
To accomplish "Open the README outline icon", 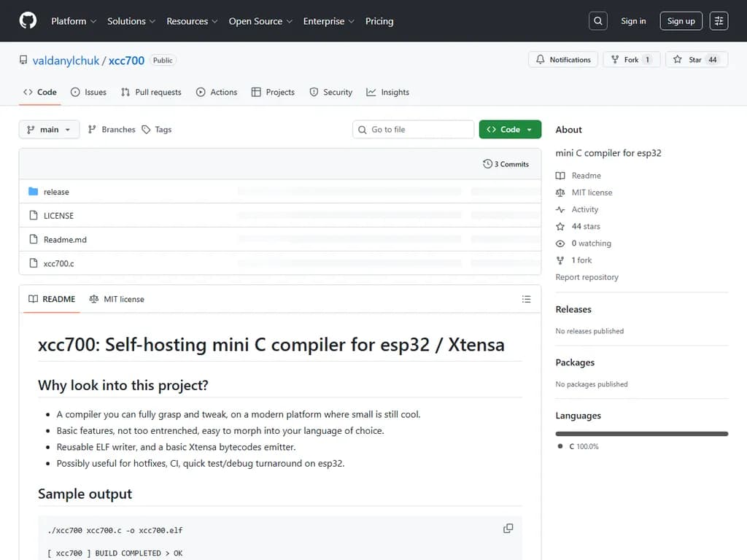I will coord(526,300).
